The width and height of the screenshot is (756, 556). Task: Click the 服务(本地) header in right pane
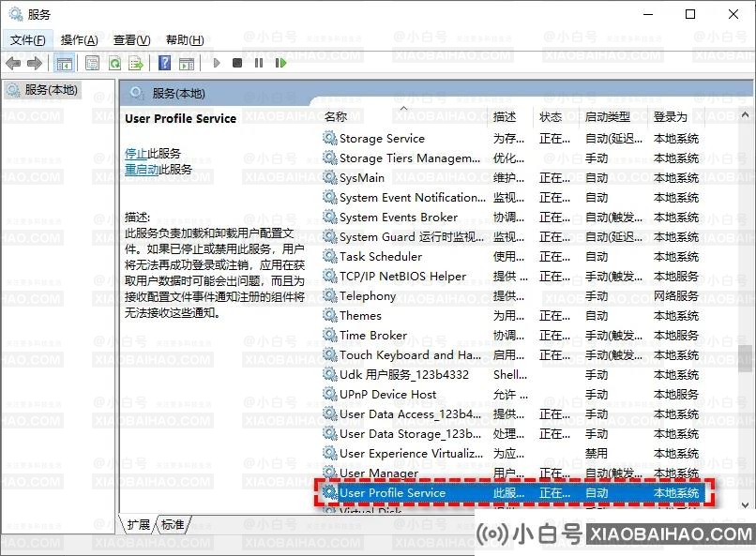tap(178, 94)
